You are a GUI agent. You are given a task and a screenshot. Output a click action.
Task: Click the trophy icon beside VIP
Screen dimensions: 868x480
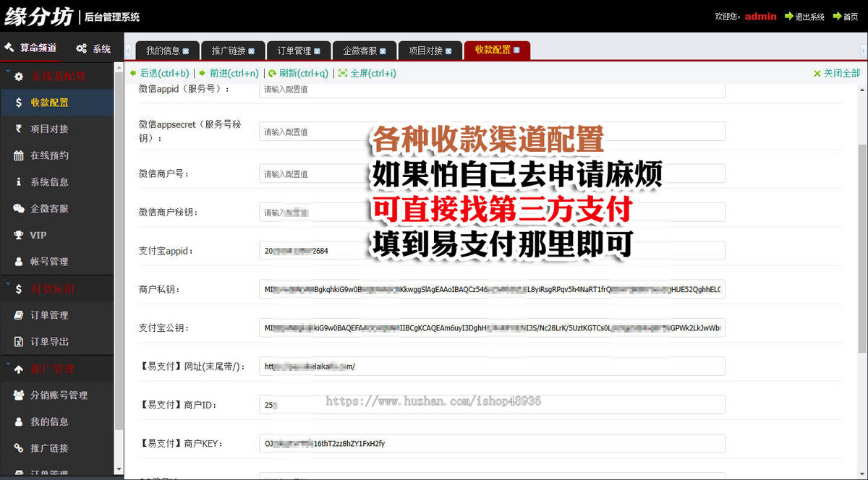(19, 235)
